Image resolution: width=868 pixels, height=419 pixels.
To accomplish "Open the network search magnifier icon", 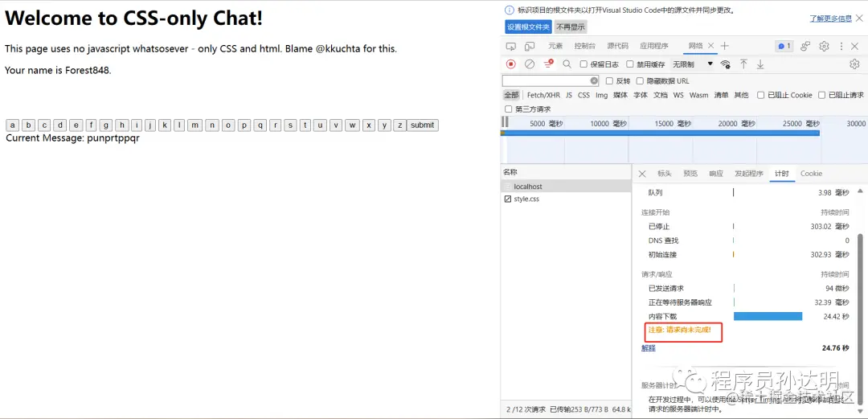I will (x=567, y=64).
